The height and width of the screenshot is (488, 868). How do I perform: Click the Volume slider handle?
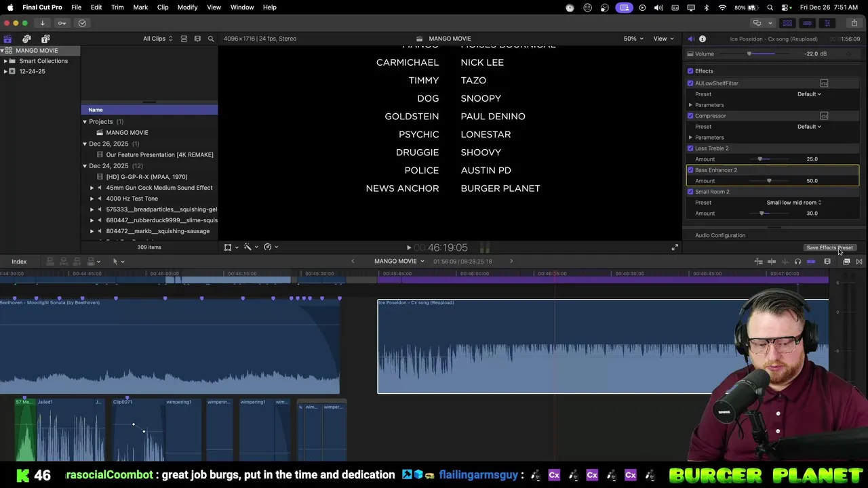pyautogui.click(x=749, y=54)
